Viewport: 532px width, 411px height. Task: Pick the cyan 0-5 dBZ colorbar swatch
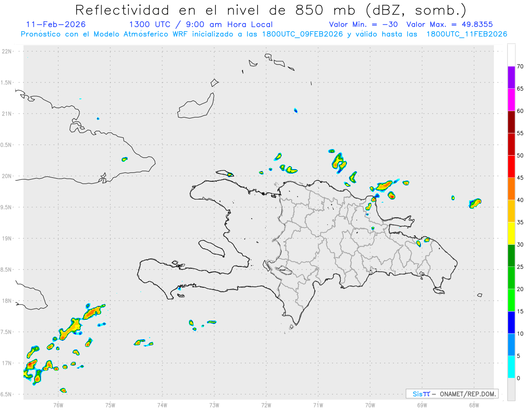point(511,367)
